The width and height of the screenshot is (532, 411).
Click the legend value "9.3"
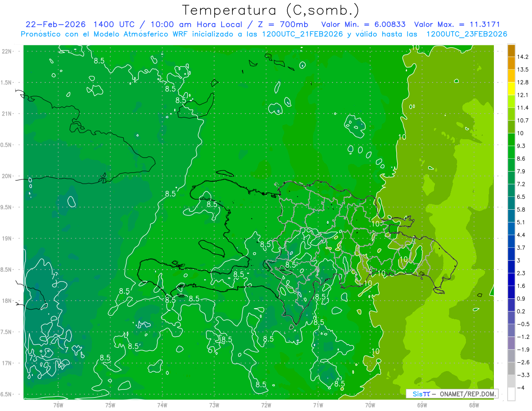pos(521,146)
